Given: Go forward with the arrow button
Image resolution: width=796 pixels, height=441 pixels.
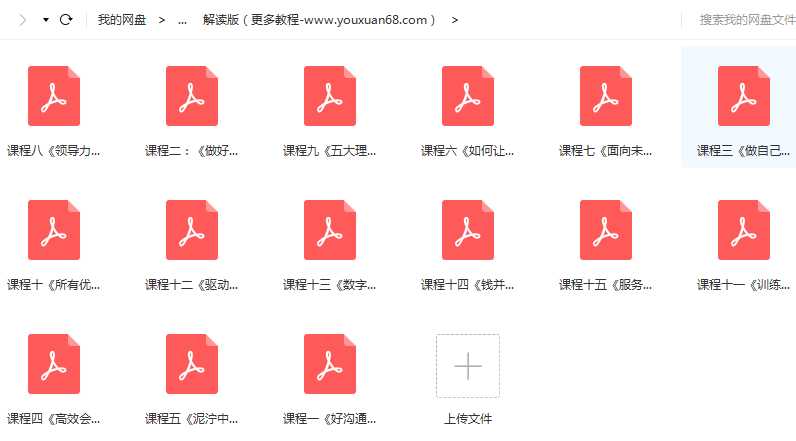Looking at the screenshot, I should click(22, 20).
